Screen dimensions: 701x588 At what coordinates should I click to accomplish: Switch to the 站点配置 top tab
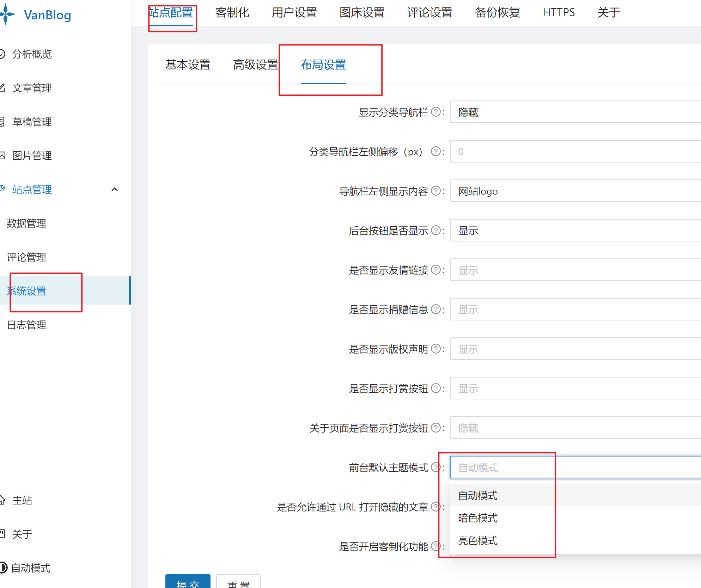[x=171, y=12]
